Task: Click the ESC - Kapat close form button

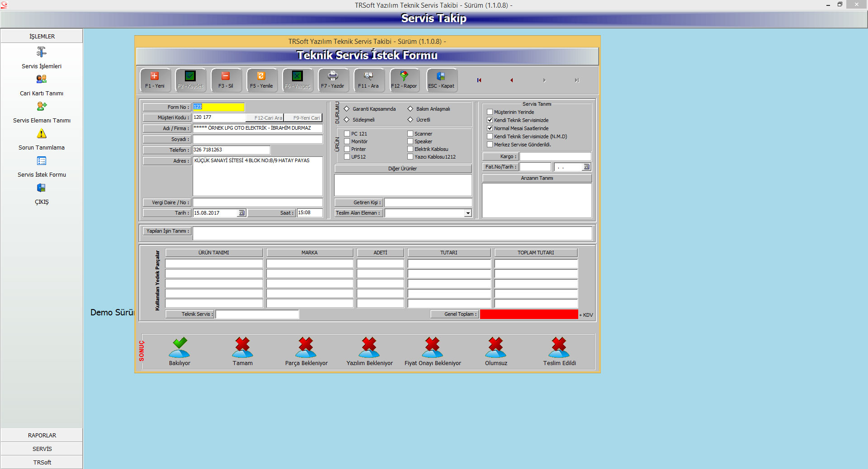Action: [x=442, y=80]
